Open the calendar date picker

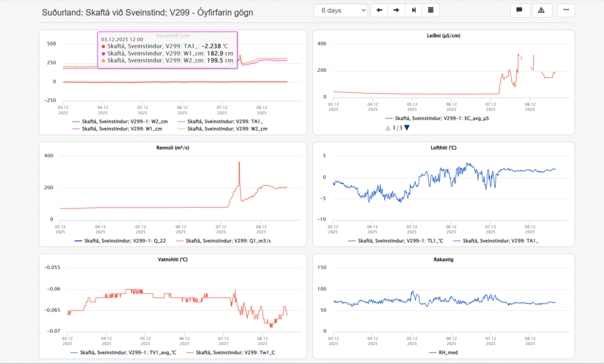click(431, 10)
